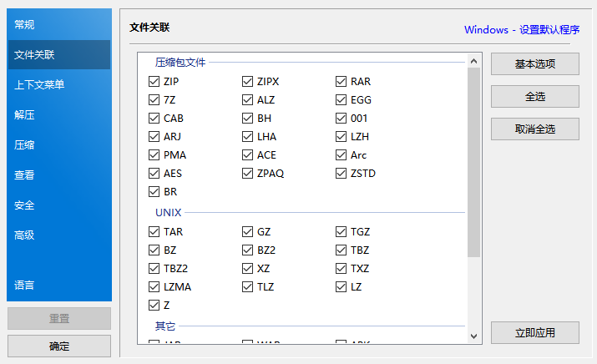Uncheck the LZMA checkbox
The width and height of the screenshot is (597, 364).
154,287
